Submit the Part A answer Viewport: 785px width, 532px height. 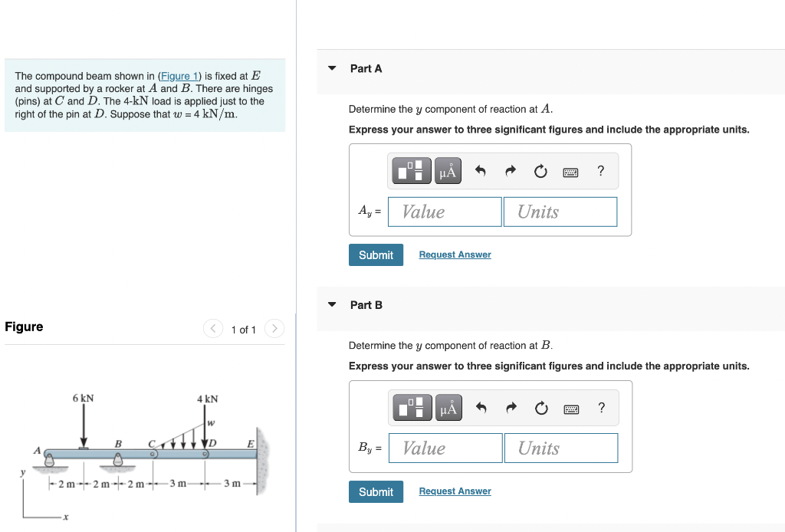coord(376,255)
